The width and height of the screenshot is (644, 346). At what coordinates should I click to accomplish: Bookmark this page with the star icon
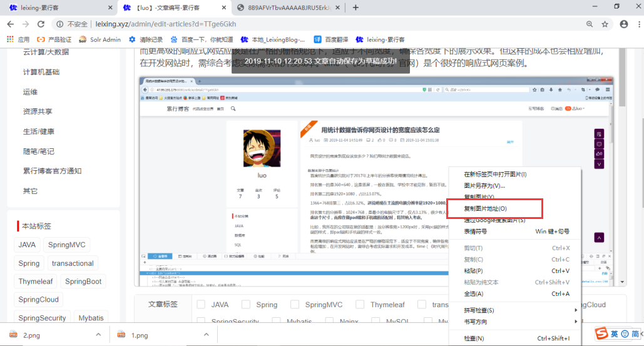(605, 24)
